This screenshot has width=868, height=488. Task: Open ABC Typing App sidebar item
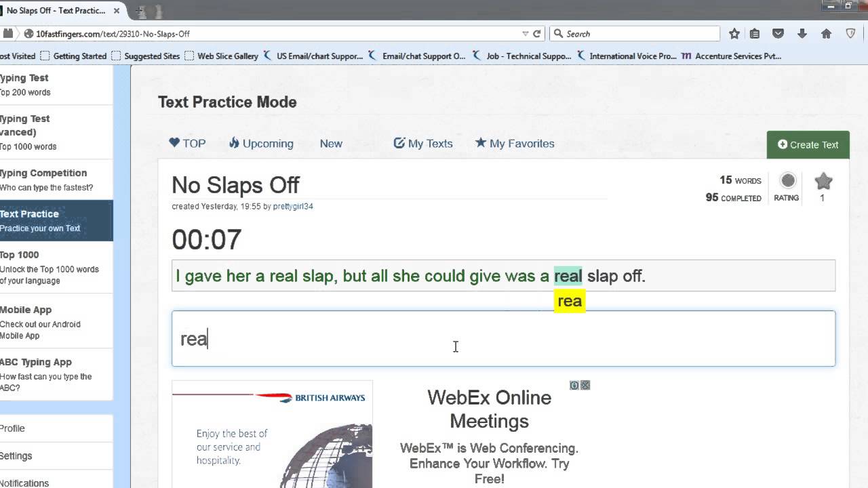point(56,375)
